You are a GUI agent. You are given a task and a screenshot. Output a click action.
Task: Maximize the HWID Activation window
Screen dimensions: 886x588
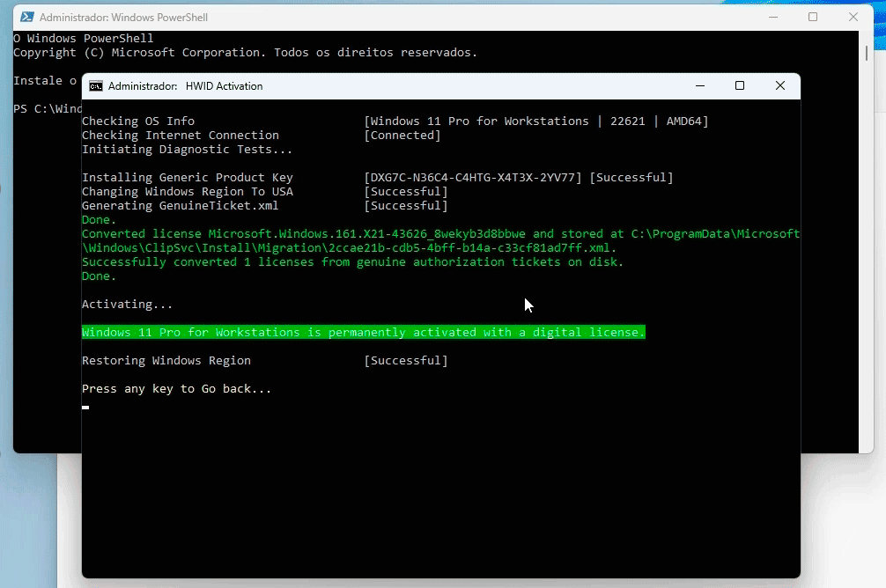(740, 86)
